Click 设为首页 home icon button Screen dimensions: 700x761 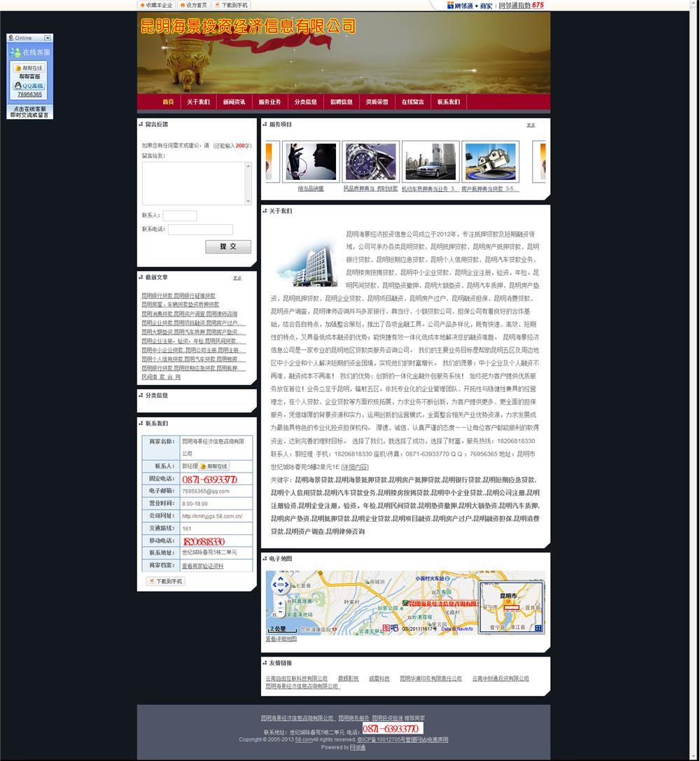193,5
